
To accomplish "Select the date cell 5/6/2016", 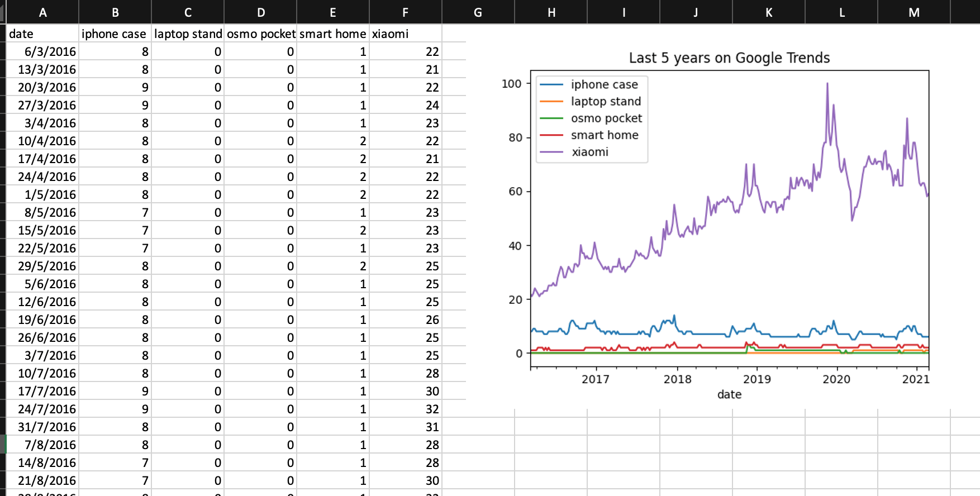I will (x=42, y=284).
